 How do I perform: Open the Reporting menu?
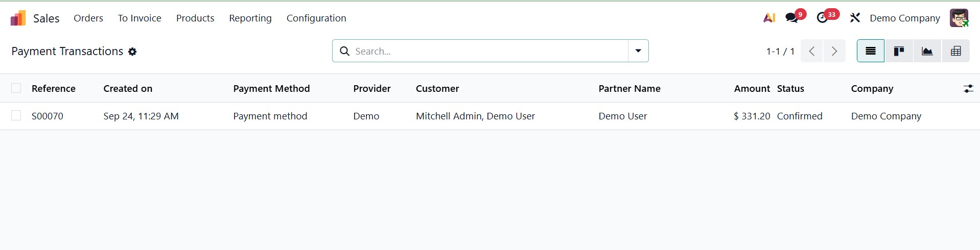click(250, 18)
